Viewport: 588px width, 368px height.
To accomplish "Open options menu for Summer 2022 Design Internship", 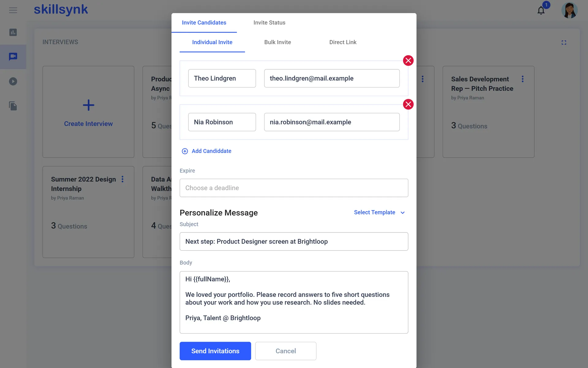I will click(x=123, y=179).
